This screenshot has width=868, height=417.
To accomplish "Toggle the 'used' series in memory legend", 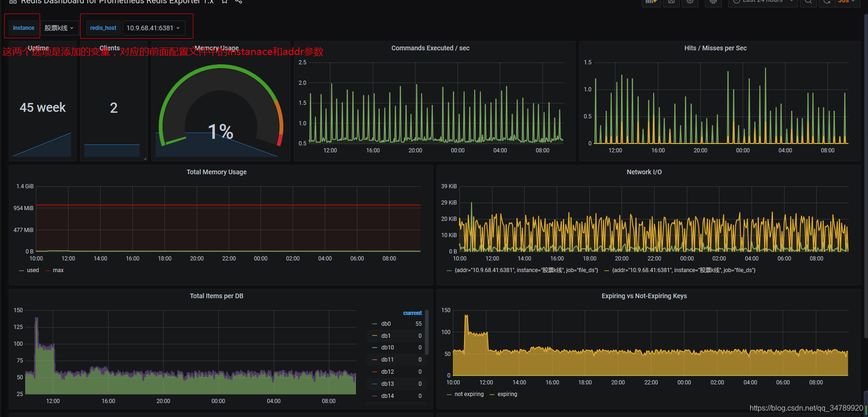I will [33, 270].
